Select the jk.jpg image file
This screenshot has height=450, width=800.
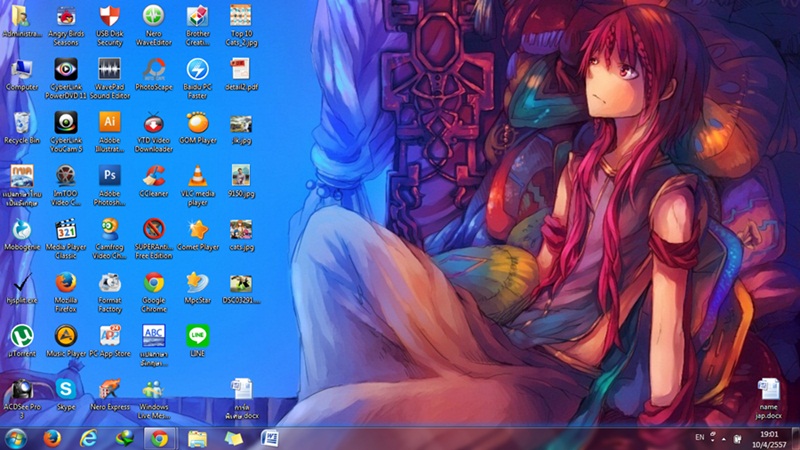click(241, 128)
